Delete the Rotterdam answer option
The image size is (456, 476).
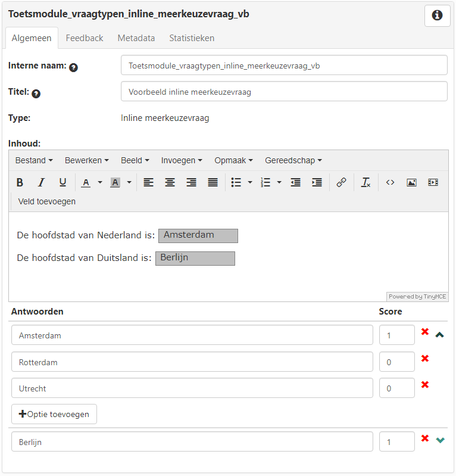pyautogui.click(x=425, y=359)
